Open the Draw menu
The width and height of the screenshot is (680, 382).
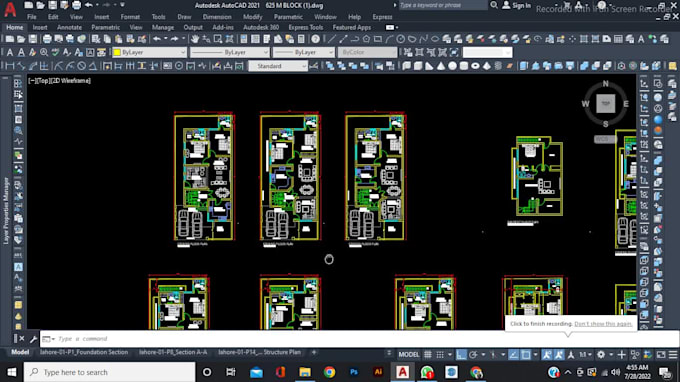tap(184, 17)
